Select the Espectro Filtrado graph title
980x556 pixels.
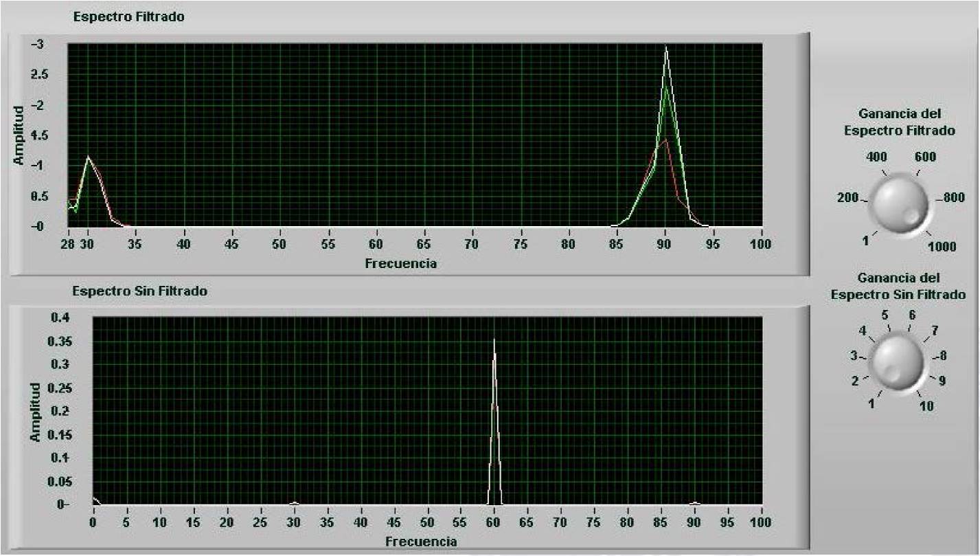point(128,18)
